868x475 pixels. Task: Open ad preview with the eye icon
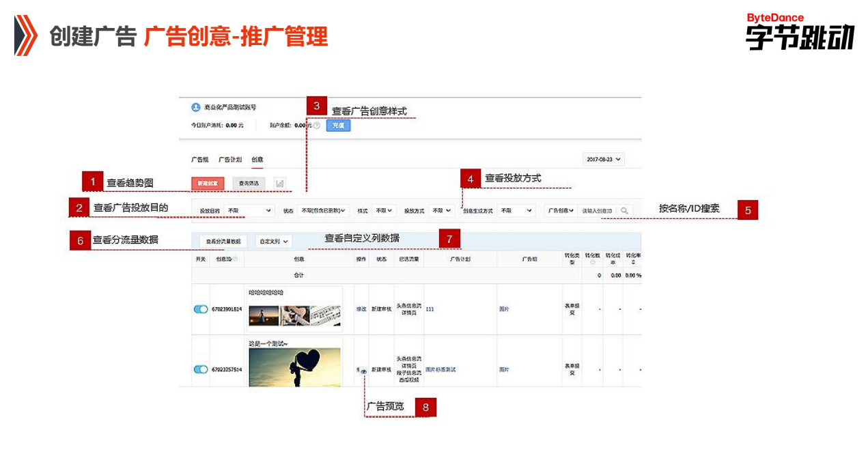point(364,370)
